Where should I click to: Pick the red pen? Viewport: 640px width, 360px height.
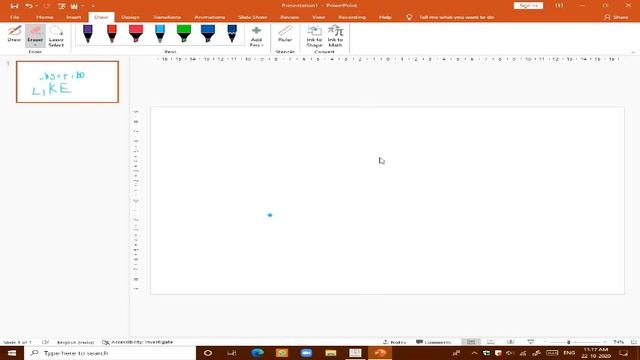[x=112, y=33]
